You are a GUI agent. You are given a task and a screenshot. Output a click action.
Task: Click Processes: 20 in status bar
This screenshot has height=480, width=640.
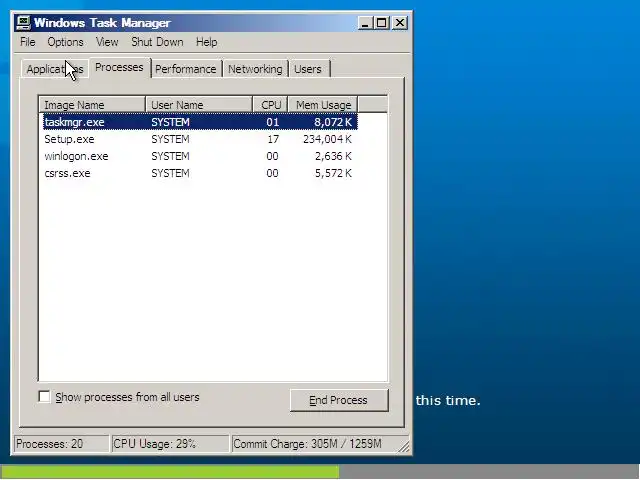point(62,444)
